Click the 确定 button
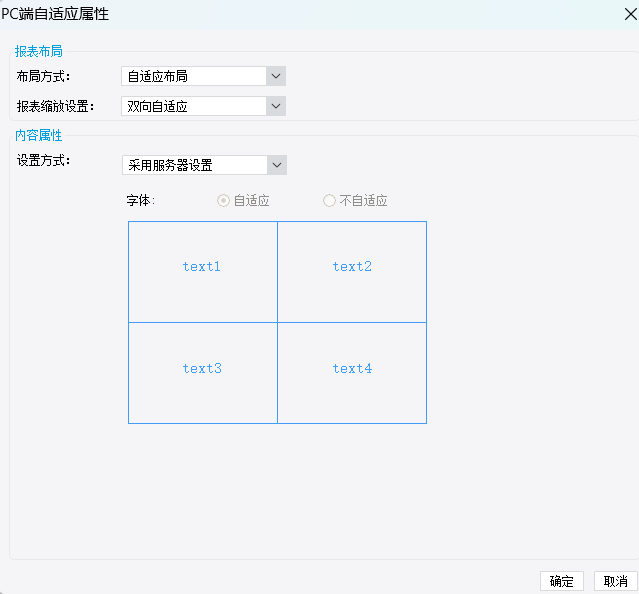The width and height of the screenshot is (639, 594). (x=562, y=581)
